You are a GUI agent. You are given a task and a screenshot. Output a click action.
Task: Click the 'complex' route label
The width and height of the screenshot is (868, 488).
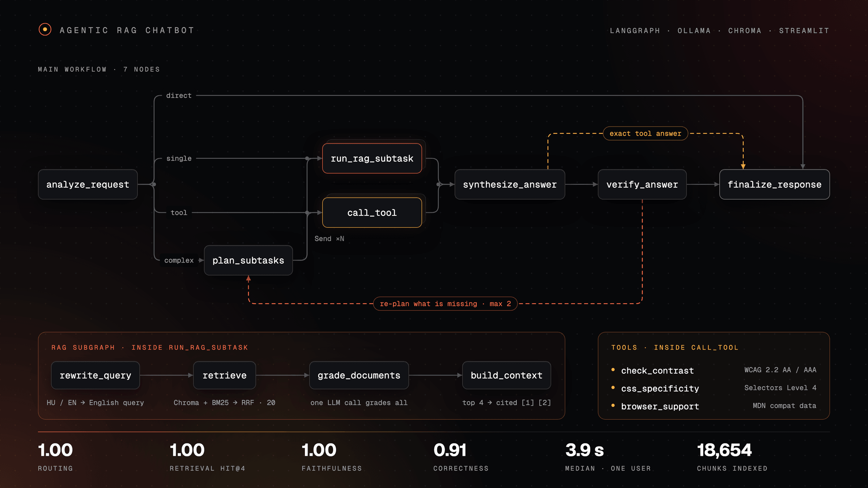click(x=179, y=260)
